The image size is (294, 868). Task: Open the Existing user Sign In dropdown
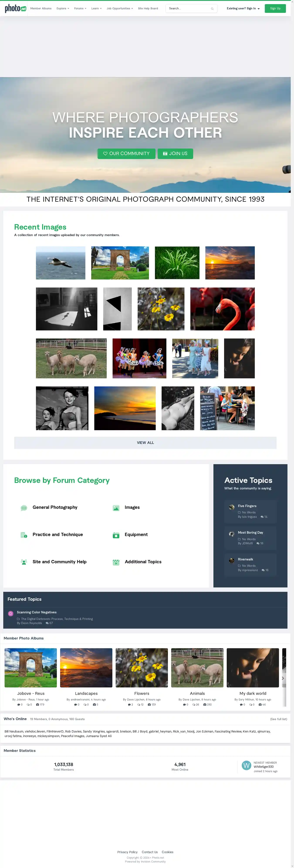pos(243,8)
